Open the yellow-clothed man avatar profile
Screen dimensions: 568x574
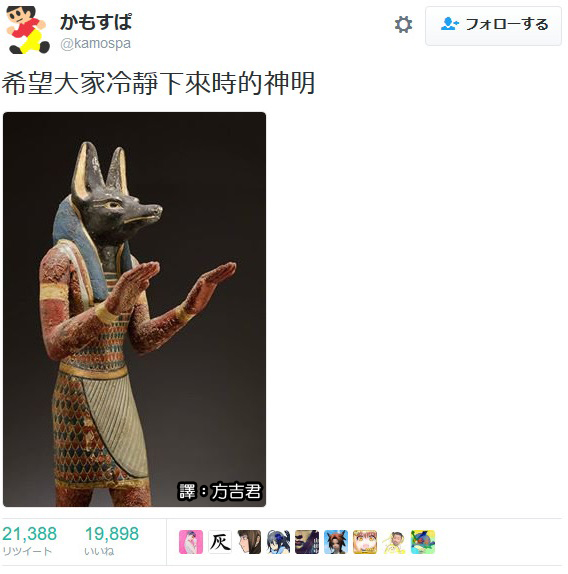pos(393,542)
